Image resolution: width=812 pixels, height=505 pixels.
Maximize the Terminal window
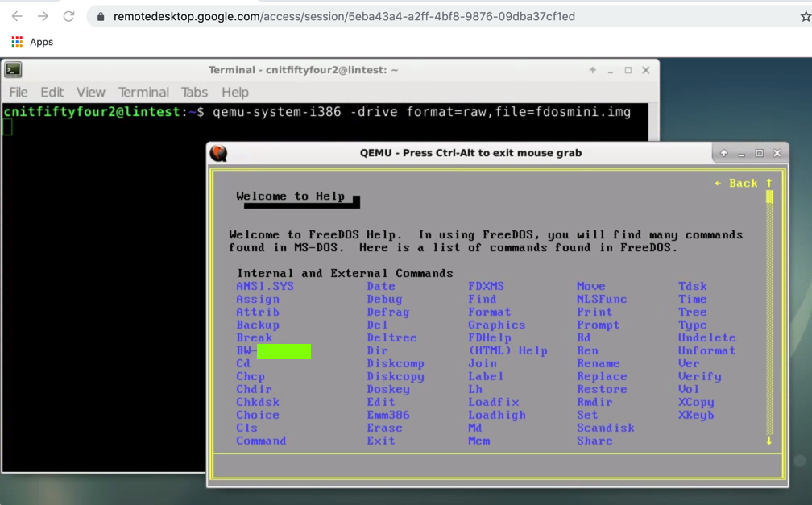(x=628, y=70)
